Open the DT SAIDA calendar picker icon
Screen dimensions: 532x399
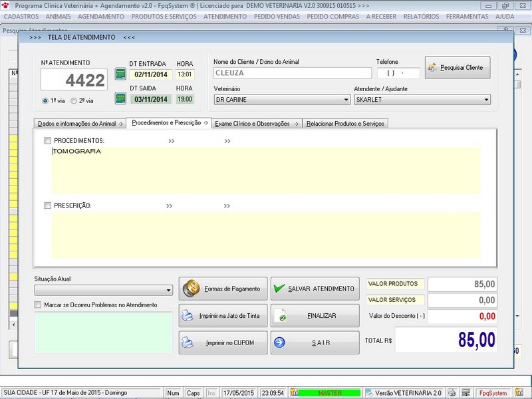[120, 98]
